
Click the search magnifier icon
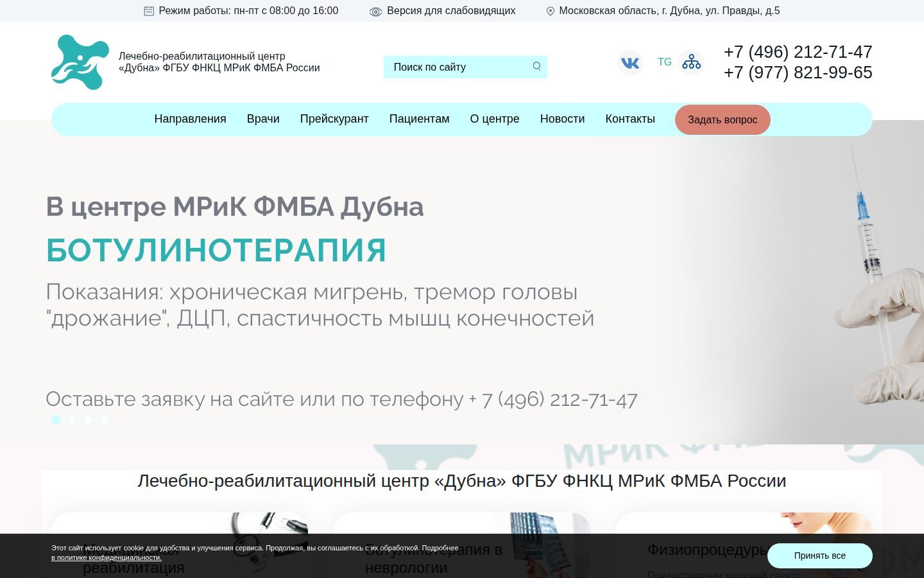click(x=536, y=66)
